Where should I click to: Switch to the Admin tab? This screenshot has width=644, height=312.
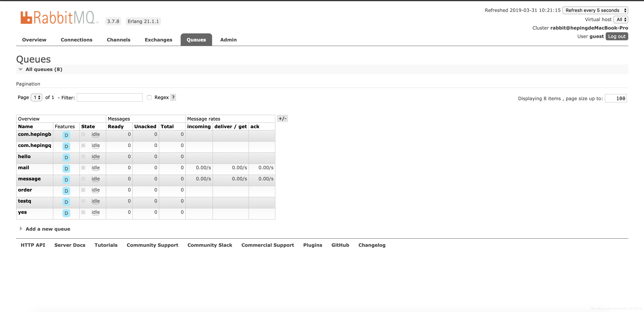(228, 40)
